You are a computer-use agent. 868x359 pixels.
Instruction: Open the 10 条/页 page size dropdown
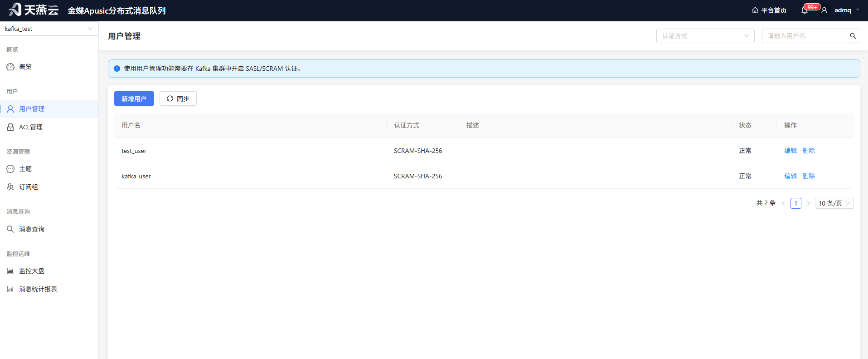click(x=834, y=203)
